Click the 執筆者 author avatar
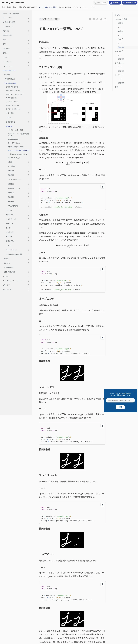Viewport: 138px width, 644px height. tap(41, 19)
